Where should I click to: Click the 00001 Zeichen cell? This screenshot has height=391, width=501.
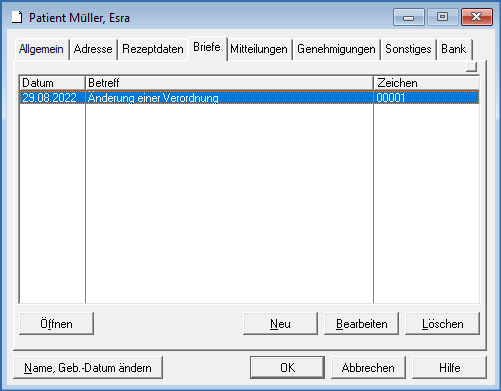pos(427,98)
